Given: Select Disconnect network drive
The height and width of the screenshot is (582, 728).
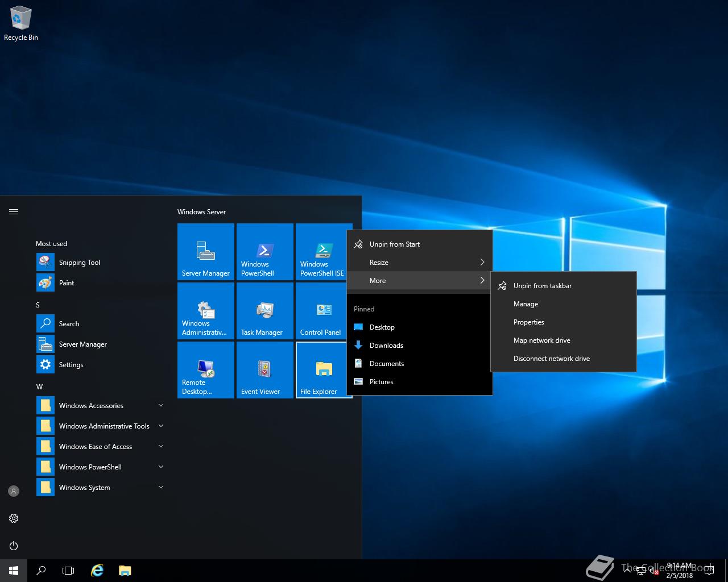Looking at the screenshot, I should point(564,359).
